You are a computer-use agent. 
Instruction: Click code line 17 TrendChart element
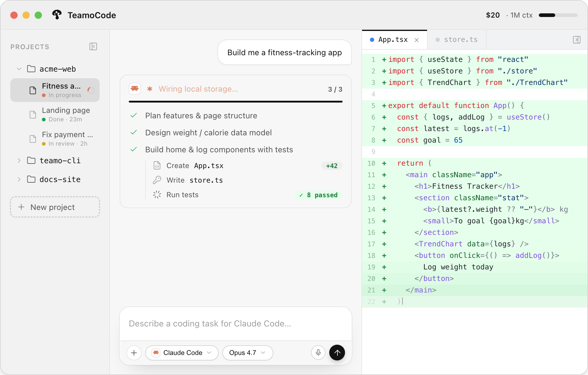pos(475,244)
